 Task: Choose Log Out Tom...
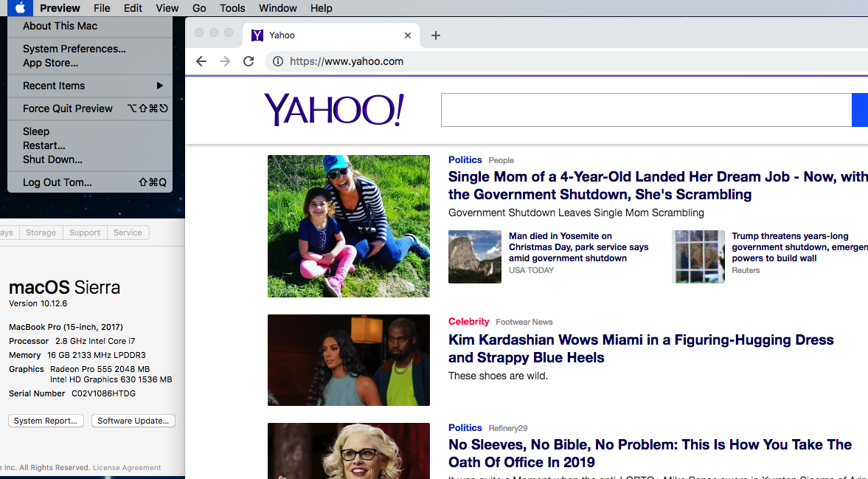tap(90, 182)
